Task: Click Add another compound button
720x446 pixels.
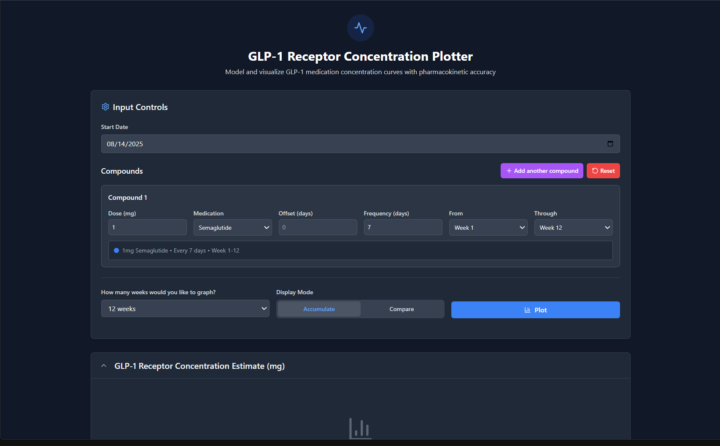Action: (x=541, y=171)
